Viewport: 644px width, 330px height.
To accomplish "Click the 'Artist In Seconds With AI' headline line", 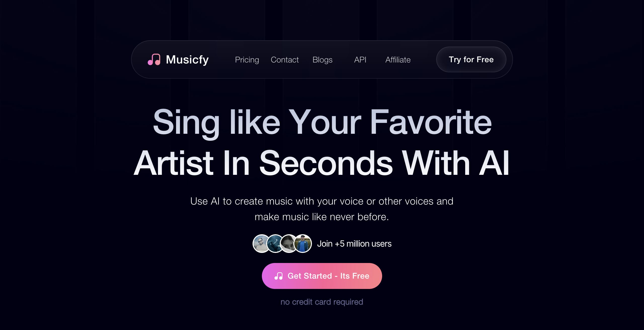I will coord(322,163).
